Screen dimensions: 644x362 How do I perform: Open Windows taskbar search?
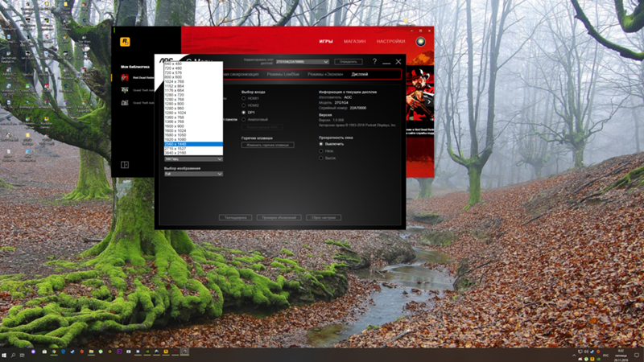[x=13, y=355]
